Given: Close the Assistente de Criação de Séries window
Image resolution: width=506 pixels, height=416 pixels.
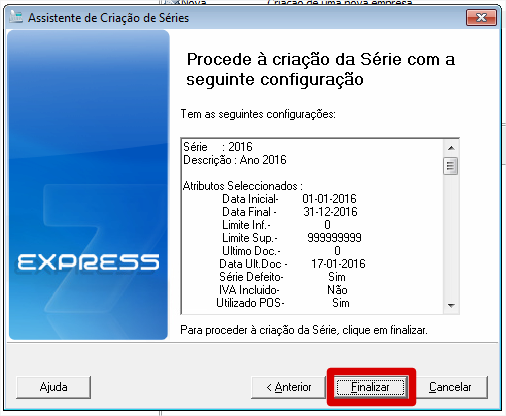Looking at the screenshot, I should click(481, 17).
